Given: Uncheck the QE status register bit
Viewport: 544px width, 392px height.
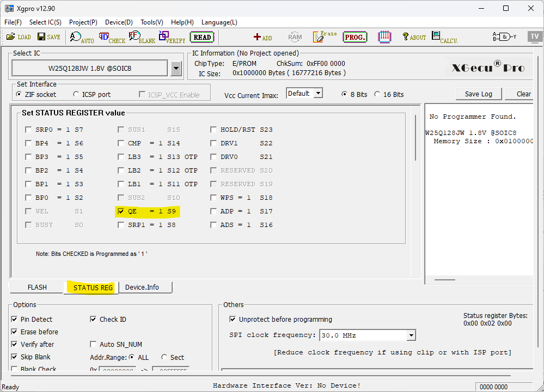Looking at the screenshot, I should pos(121,211).
